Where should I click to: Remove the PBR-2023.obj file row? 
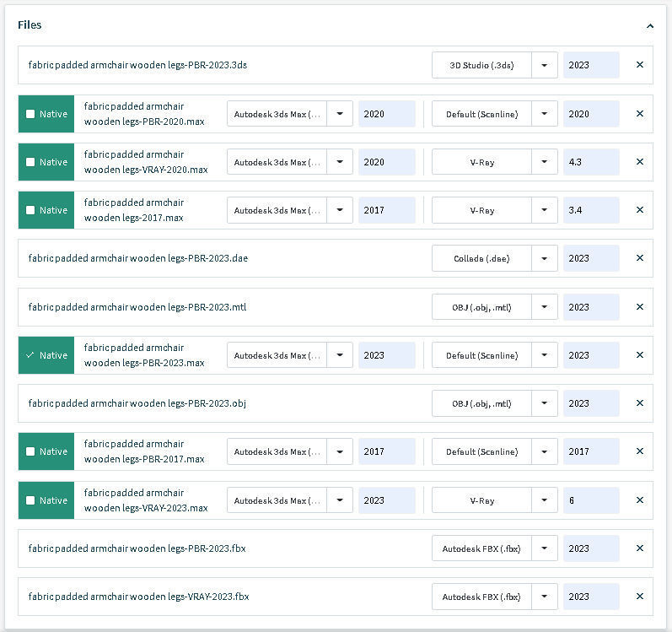coord(639,403)
